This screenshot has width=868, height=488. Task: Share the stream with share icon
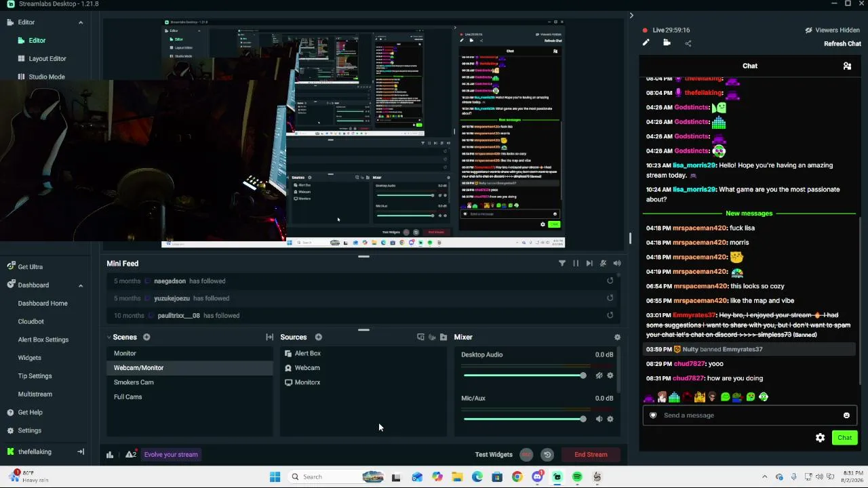pos(688,43)
